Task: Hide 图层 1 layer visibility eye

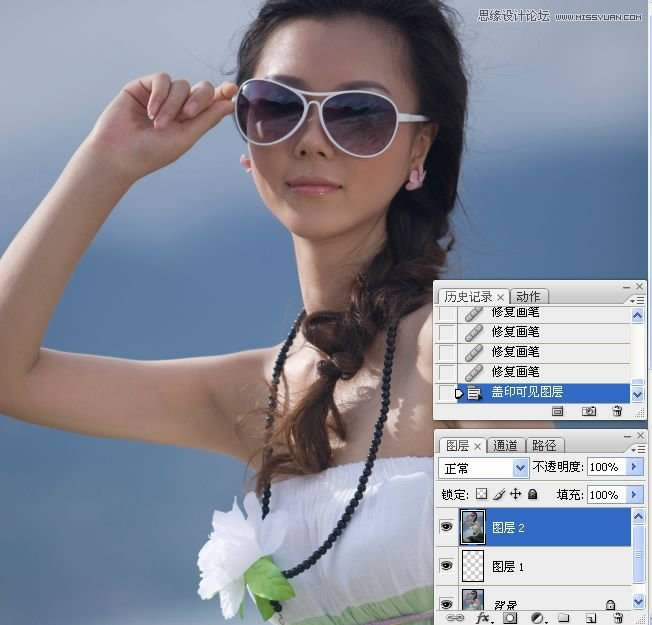Action: (x=447, y=566)
